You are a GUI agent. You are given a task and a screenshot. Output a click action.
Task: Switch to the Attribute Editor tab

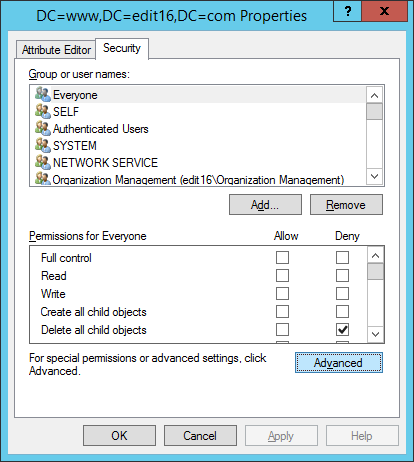(x=56, y=50)
